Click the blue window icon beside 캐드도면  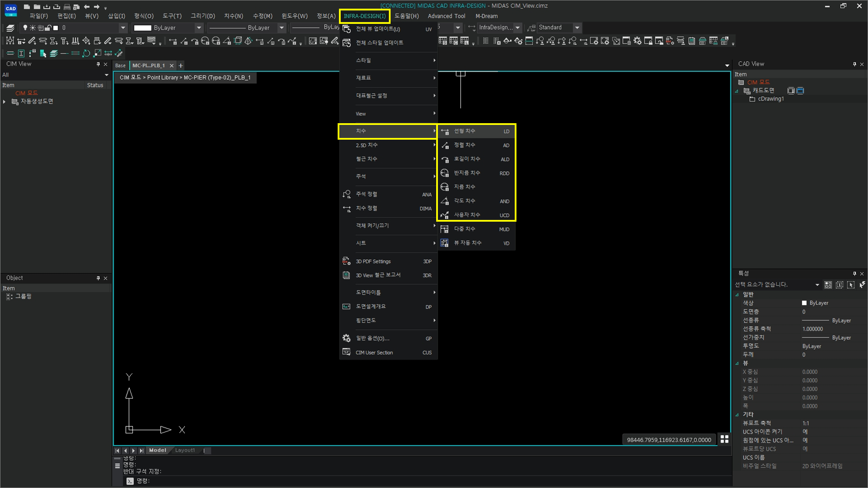(x=800, y=91)
